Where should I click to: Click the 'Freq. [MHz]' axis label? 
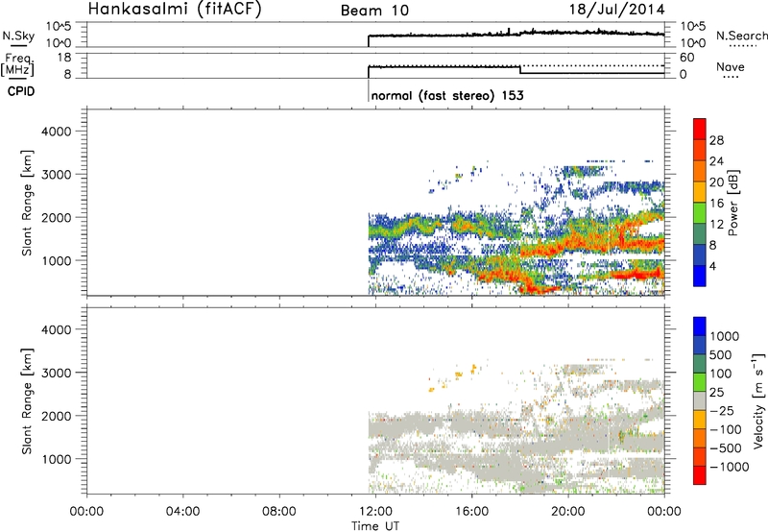[x=17, y=65]
